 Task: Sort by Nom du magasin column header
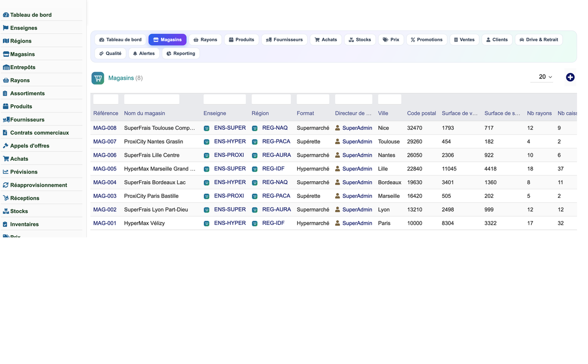(145, 113)
